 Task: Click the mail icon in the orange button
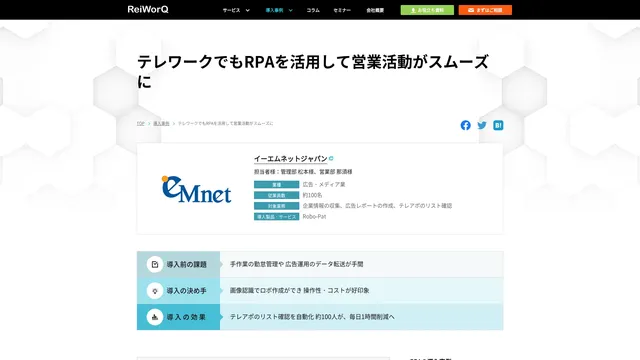pyautogui.click(x=471, y=10)
